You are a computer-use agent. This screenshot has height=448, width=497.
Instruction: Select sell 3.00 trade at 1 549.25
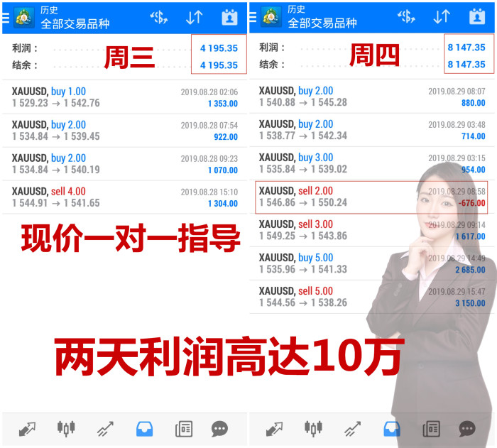pyautogui.click(x=372, y=230)
